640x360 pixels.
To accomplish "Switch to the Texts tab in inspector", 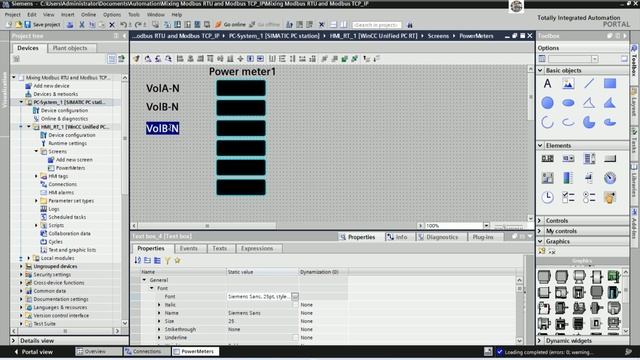I will tap(219, 248).
